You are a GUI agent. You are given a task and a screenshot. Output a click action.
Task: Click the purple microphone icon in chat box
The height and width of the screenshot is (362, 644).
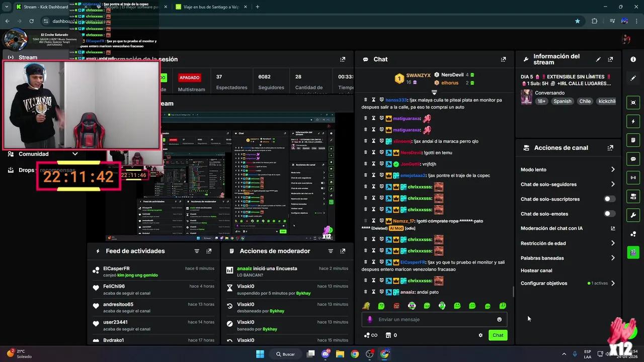tap(370, 319)
